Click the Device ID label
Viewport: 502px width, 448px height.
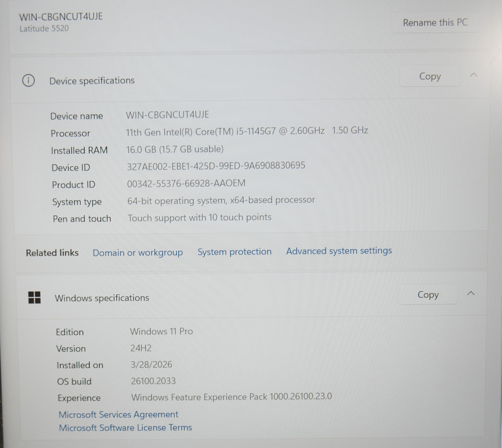pos(71,168)
